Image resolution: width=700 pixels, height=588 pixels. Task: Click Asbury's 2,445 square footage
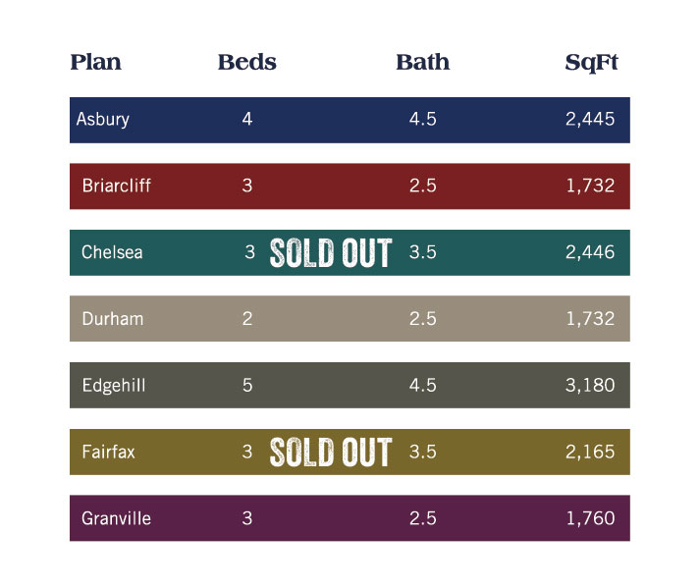click(x=590, y=119)
